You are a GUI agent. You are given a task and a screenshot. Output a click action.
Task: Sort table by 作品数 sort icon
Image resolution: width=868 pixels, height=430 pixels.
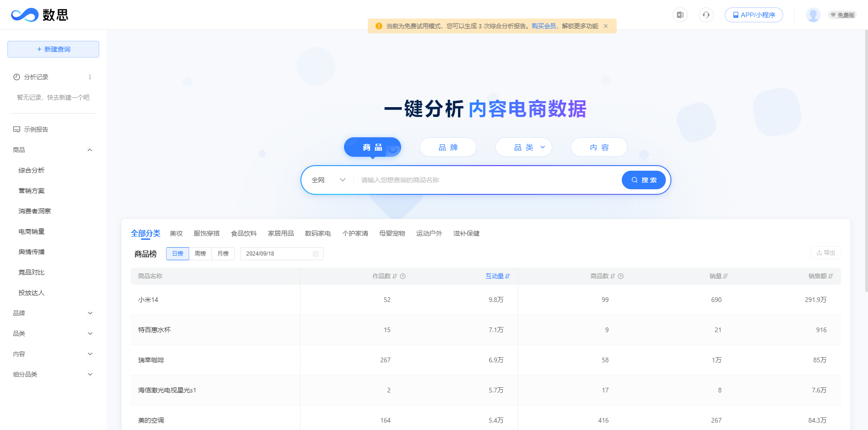point(395,276)
